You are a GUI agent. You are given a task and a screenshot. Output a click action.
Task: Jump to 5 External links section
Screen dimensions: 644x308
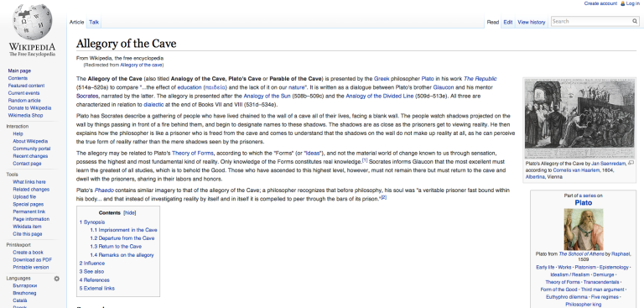(x=97, y=288)
